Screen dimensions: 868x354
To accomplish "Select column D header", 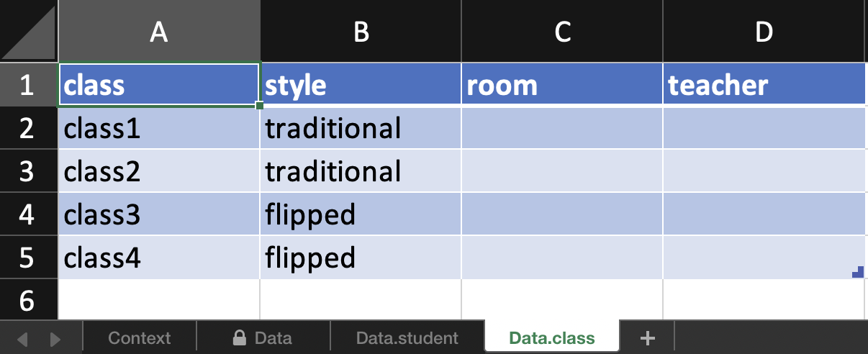I will (x=764, y=32).
